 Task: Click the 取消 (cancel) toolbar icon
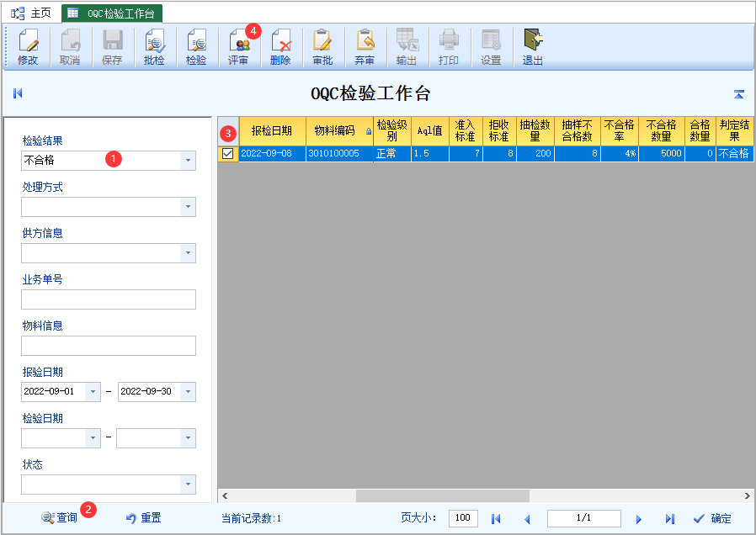[70, 47]
